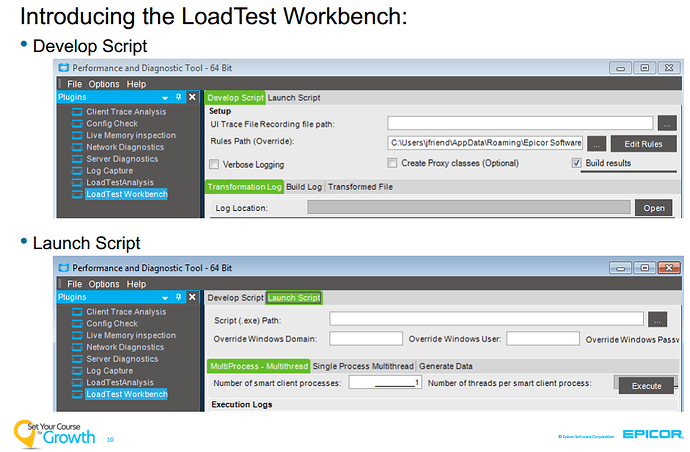This screenshot has width=690, height=452.
Task: Browse for UI Trace File Recording path
Action: (667, 124)
